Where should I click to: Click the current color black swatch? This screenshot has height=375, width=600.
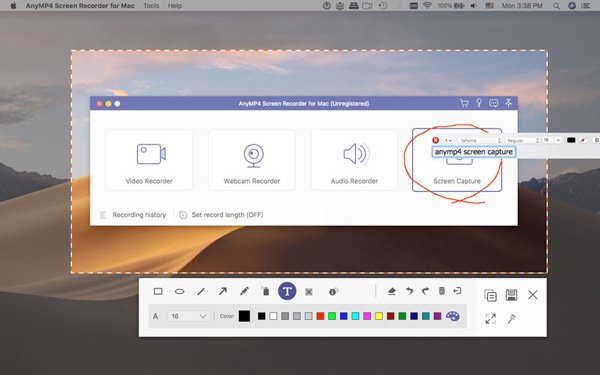coord(245,316)
